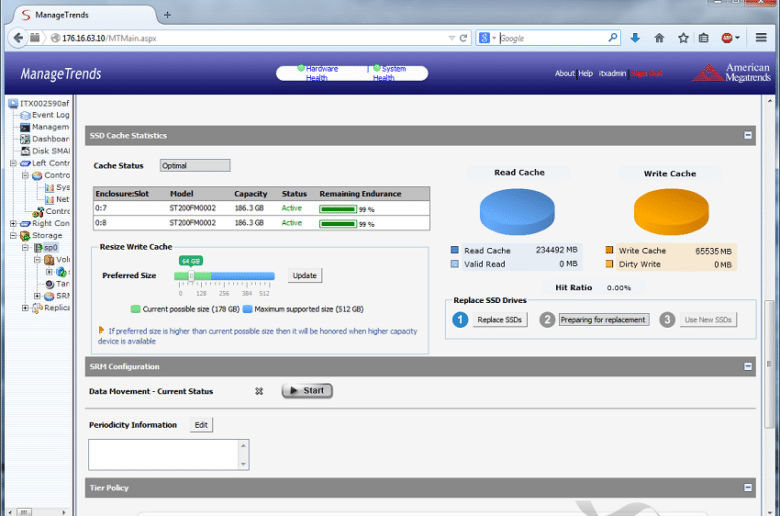Click inside the Periodicity Information text area
This screenshot has height=516, width=780.
click(164, 455)
